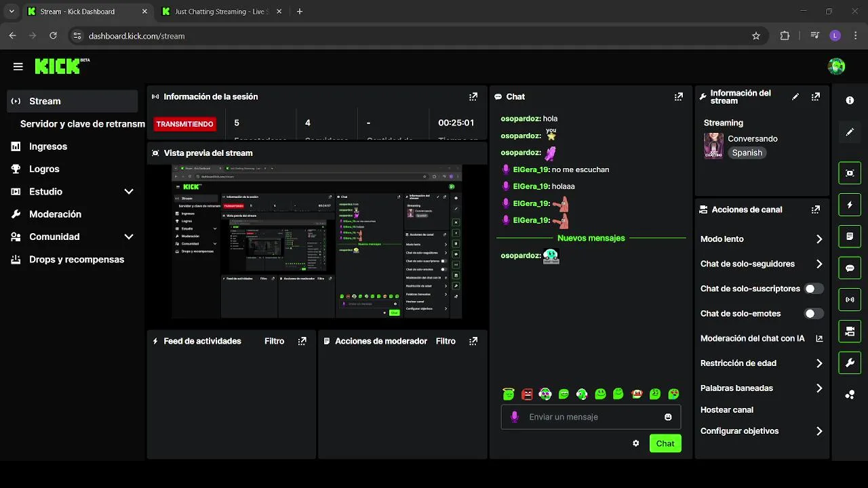Pop out the Acciones de canal panel
Image resolution: width=868 pixels, height=488 pixels.
[816, 210]
